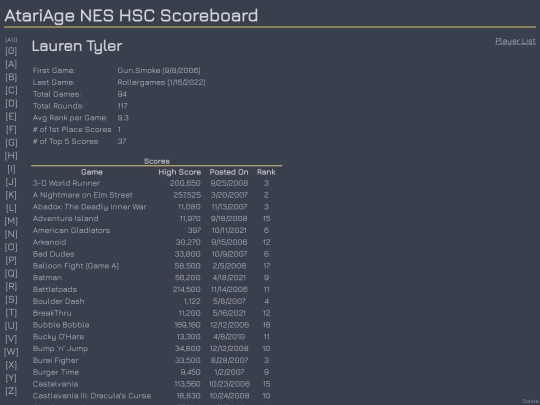Show all players with [All] filter
The height and width of the screenshot is (405, 540).
pos(11,40)
